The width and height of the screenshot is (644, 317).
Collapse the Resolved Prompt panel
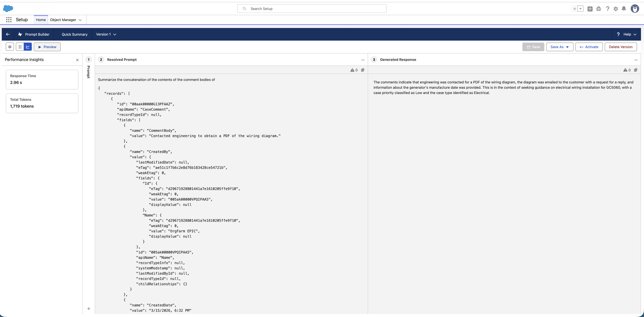coord(363,60)
